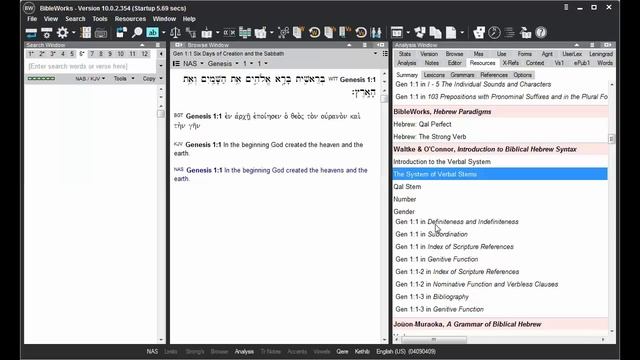Screen dimensions: 640x360
Task: Click the window layout toolbar icon
Action: point(397,32)
